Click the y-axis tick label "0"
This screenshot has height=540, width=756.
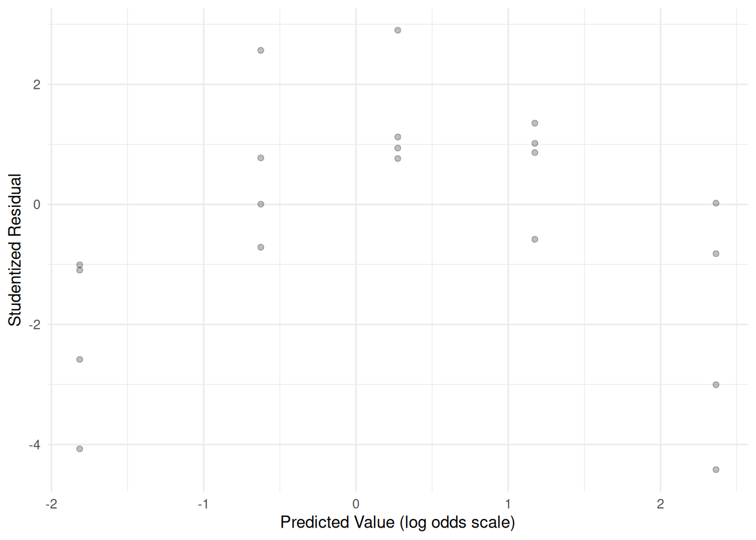coord(37,205)
